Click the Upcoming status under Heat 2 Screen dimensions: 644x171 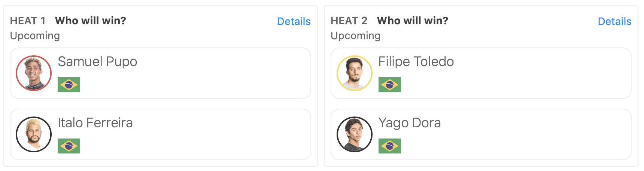(x=356, y=36)
